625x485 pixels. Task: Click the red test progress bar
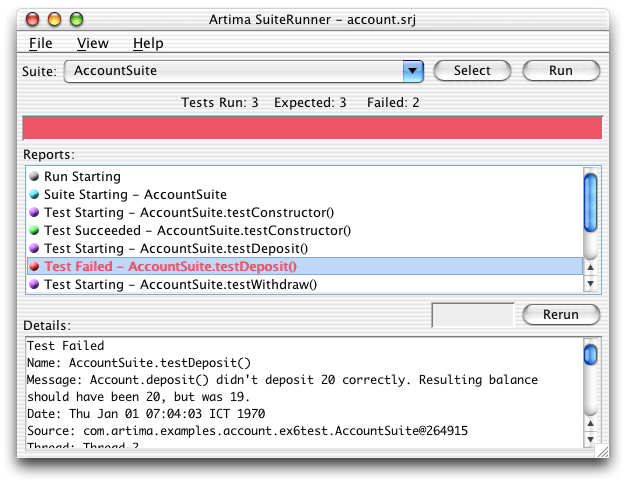(x=312, y=128)
